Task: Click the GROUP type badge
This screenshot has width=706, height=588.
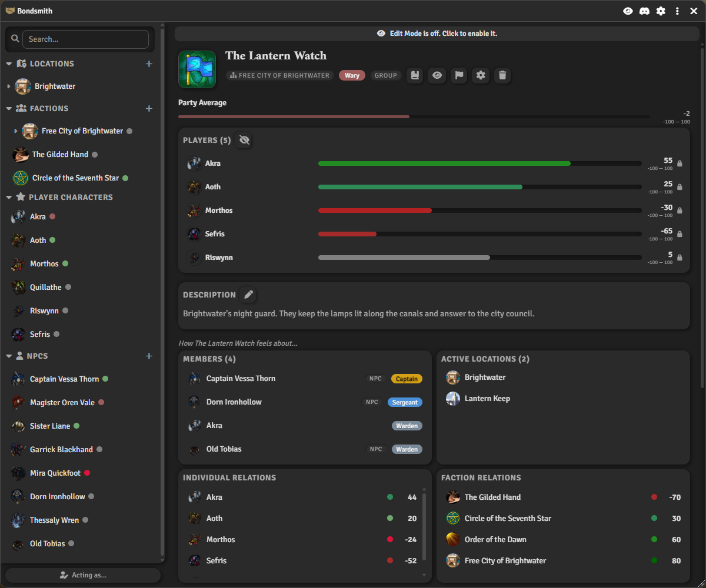Action: tap(386, 75)
